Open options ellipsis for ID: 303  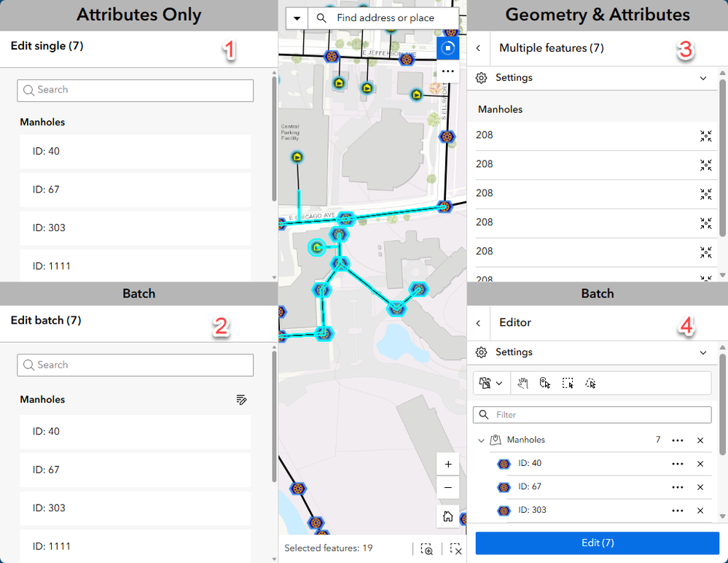tap(678, 510)
